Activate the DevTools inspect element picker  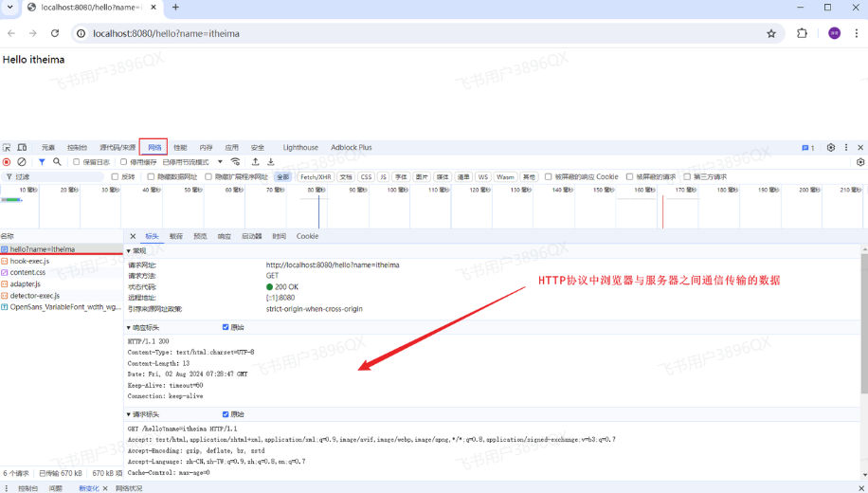[x=7, y=147]
